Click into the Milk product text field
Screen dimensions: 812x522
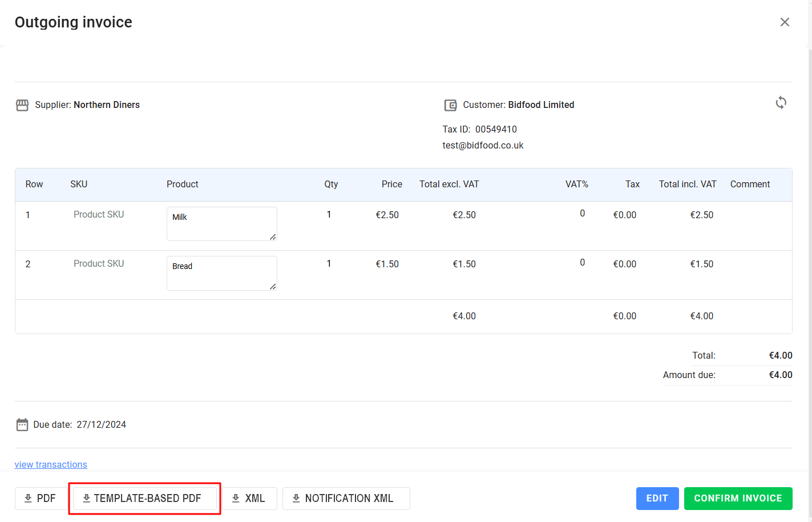[221, 223]
